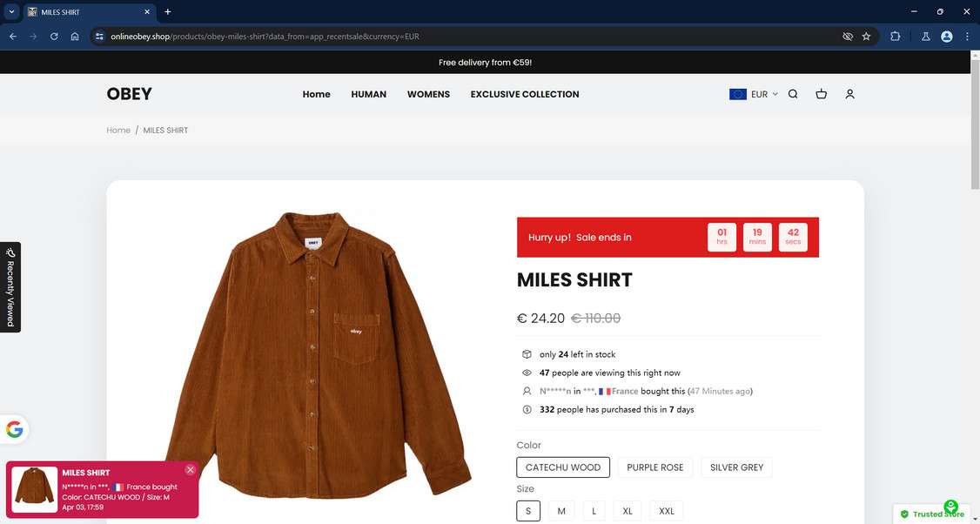Click the browser forward arrow
The image size is (980, 524).
tap(33, 37)
